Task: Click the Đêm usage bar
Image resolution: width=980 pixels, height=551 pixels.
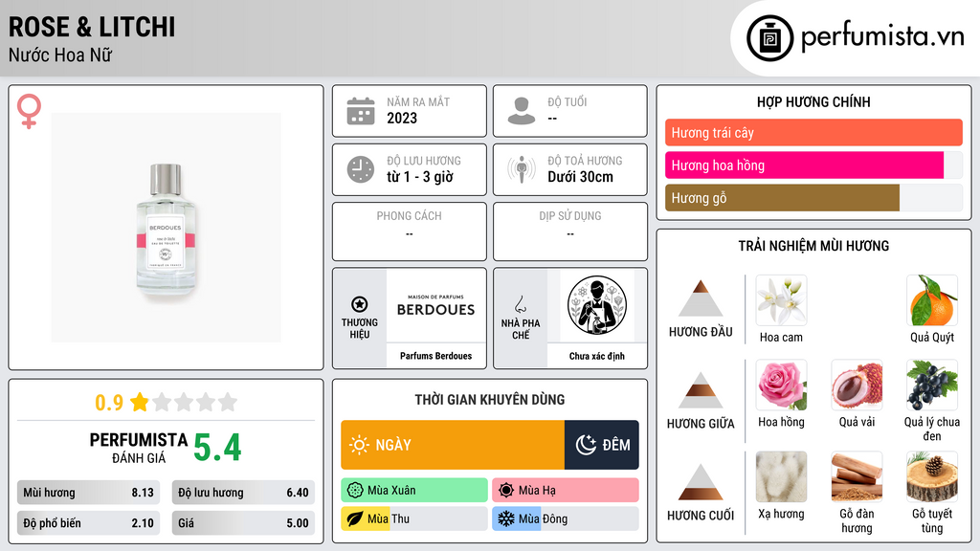Action: tap(601, 445)
